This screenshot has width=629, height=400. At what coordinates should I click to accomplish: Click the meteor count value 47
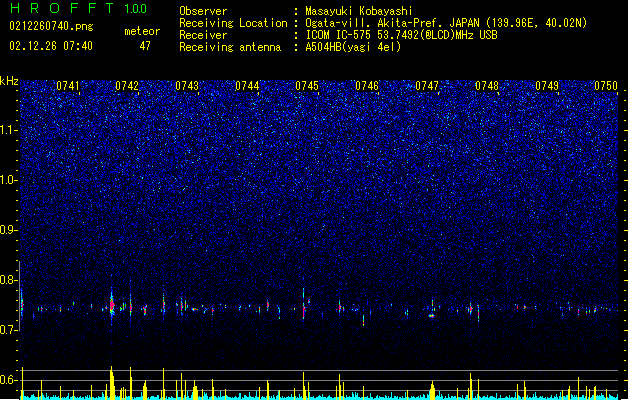pos(145,46)
